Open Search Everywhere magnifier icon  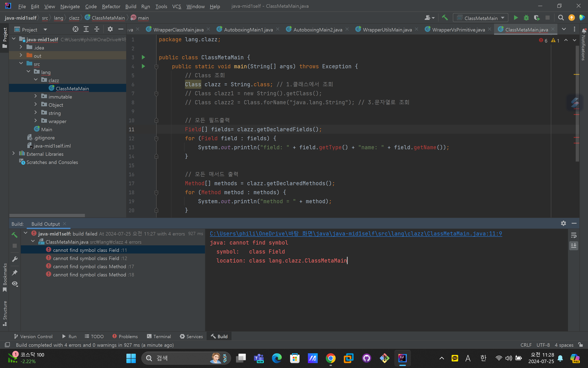point(561,18)
